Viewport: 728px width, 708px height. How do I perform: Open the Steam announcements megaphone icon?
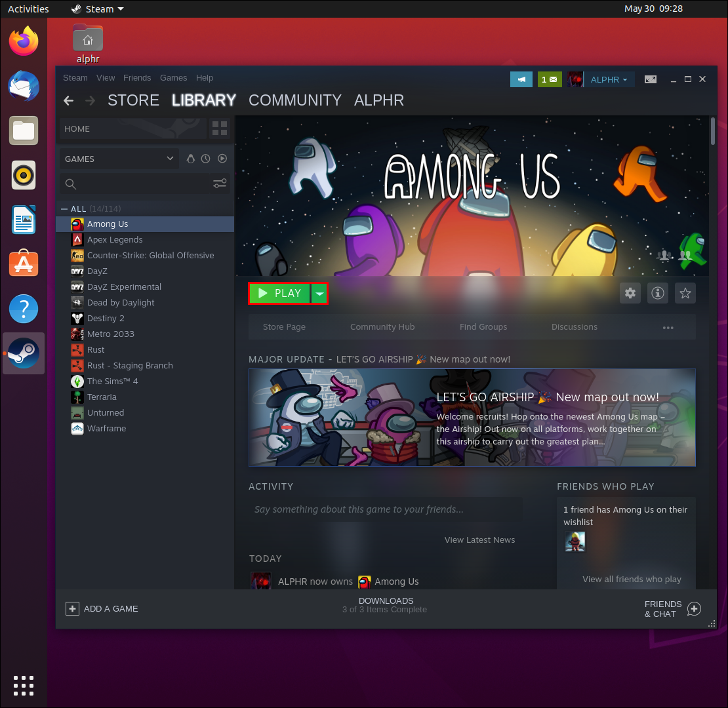tap(521, 79)
